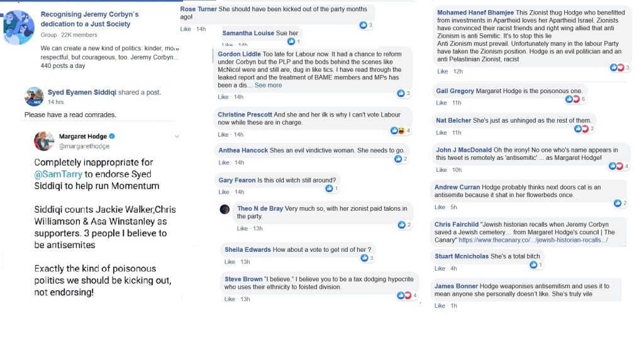Screen dimensions: 644x350
Task: Click reactions on Gail Gregory's comment
Action: (x=570, y=99)
